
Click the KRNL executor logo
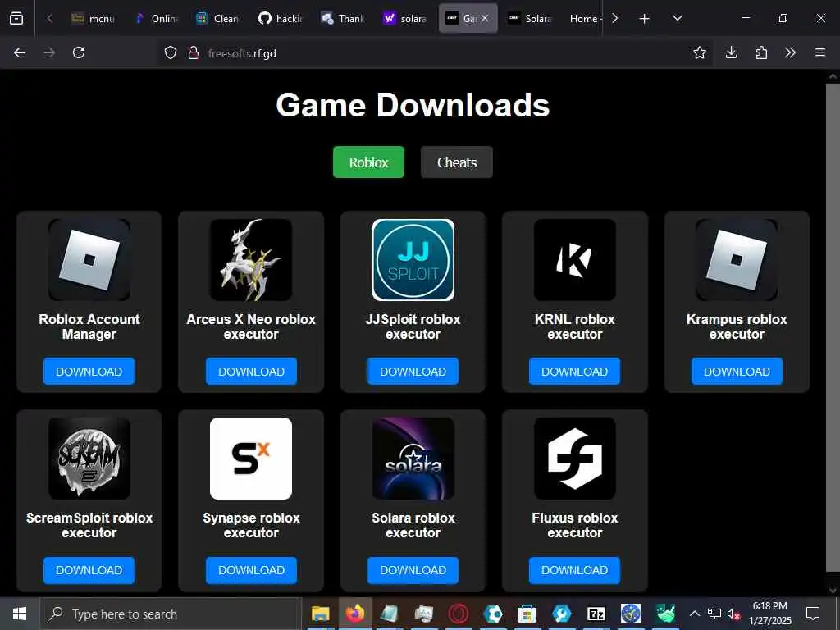tap(575, 260)
